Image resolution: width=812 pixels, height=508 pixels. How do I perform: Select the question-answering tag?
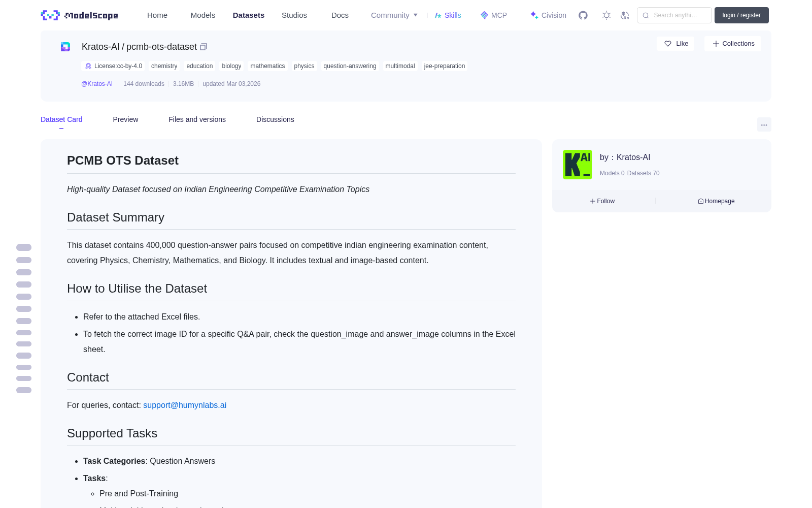pyautogui.click(x=350, y=66)
